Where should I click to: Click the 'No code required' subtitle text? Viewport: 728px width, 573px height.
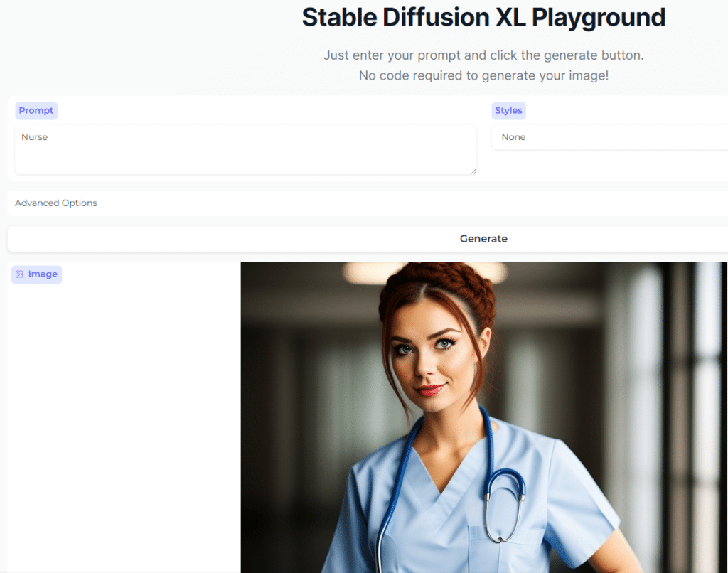pyautogui.click(x=483, y=75)
